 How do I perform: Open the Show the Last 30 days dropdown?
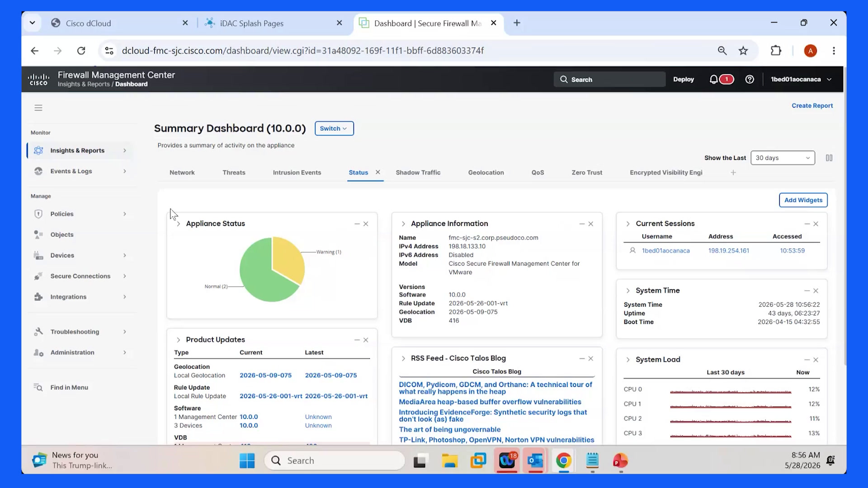click(783, 158)
